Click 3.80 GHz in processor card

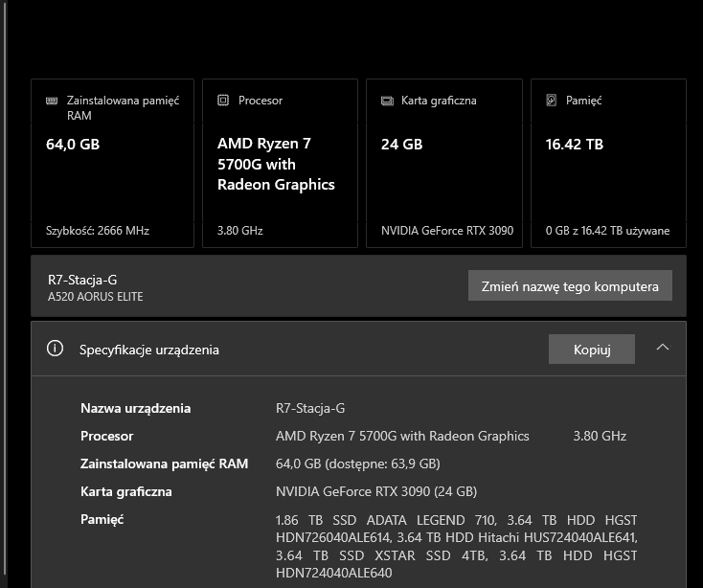point(239,231)
